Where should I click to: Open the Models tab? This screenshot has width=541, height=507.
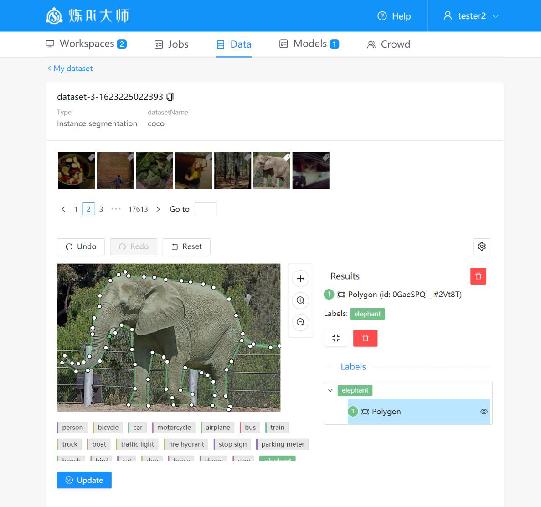pos(309,44)
